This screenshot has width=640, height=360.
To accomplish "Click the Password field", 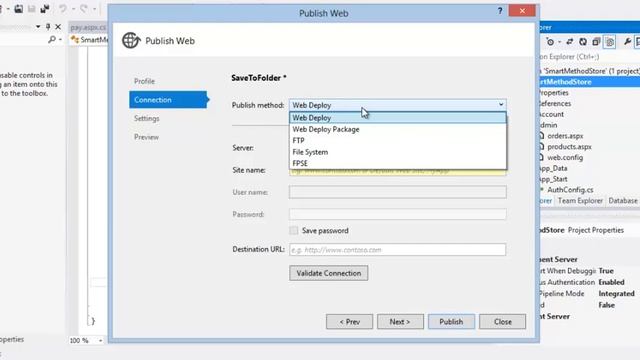I will pos(398,214).
